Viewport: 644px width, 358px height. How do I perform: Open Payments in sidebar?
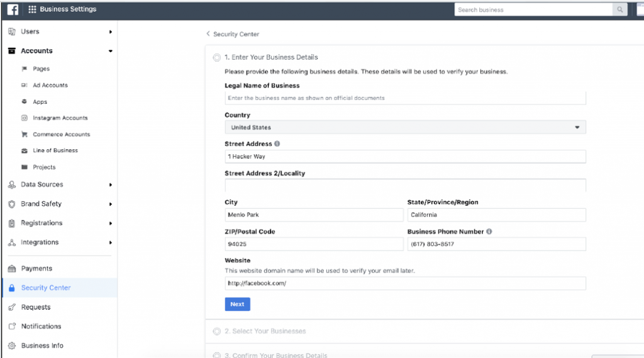(36, 269)
